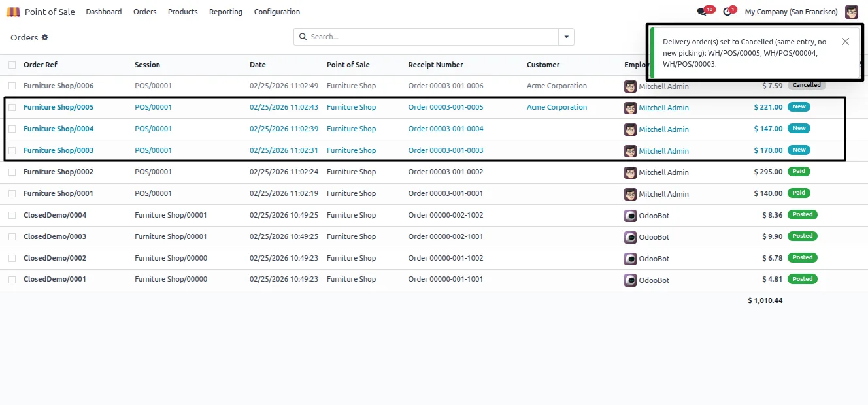Dismiss the delivery order notification
868x405 pixels.
click(845, 41)
